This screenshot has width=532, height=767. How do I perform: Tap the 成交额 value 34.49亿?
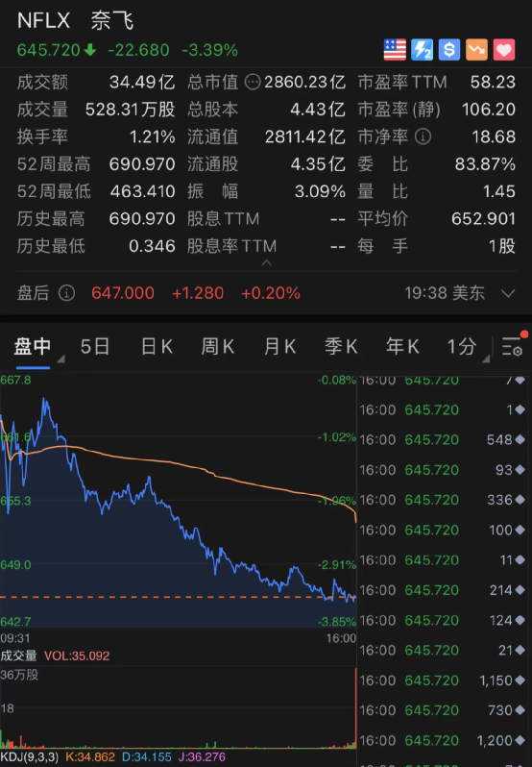(x=142, y=83)
